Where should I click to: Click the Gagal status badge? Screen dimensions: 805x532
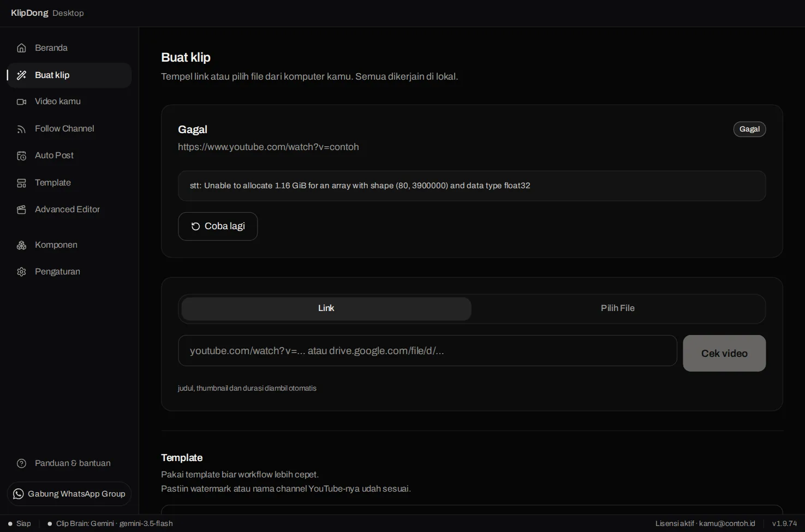click(x=749, y=129)
